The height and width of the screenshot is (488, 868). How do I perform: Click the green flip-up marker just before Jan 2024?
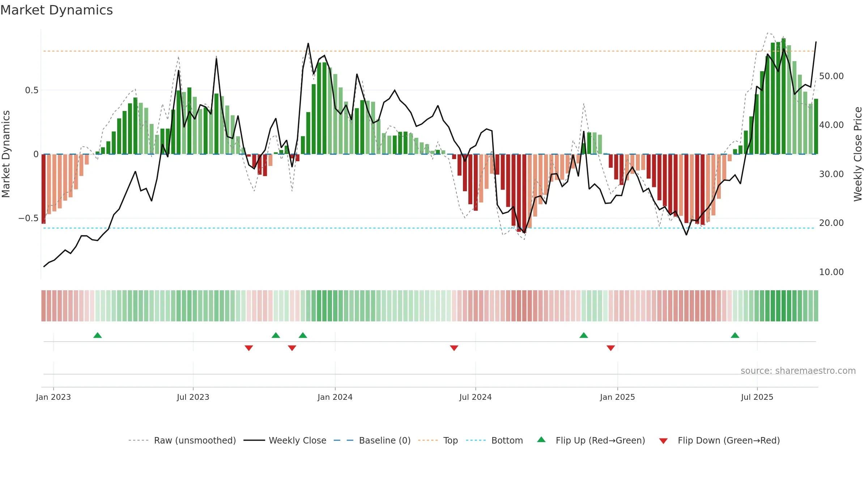pyautogui.click(x=303, y=335)
